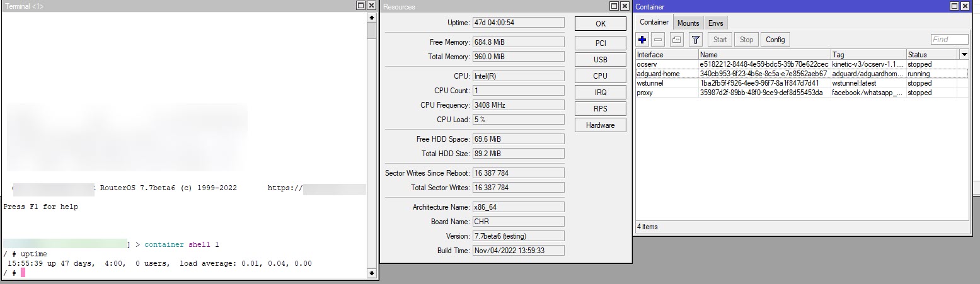
Task: Sort by the Name column header
Action: (x=764, y=55)
